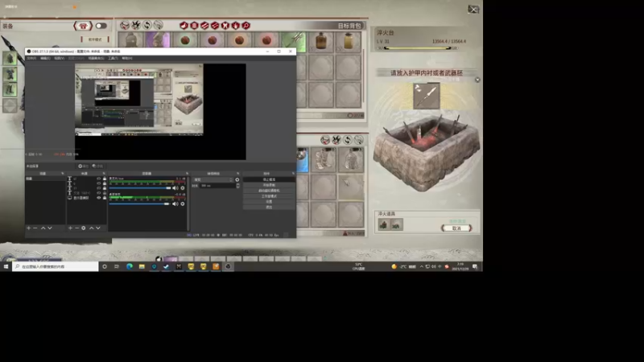Open the third menu in OBS menu bar
Image resolution: width=644 pixels, height=362 pixels.
[x=59, y=58]
